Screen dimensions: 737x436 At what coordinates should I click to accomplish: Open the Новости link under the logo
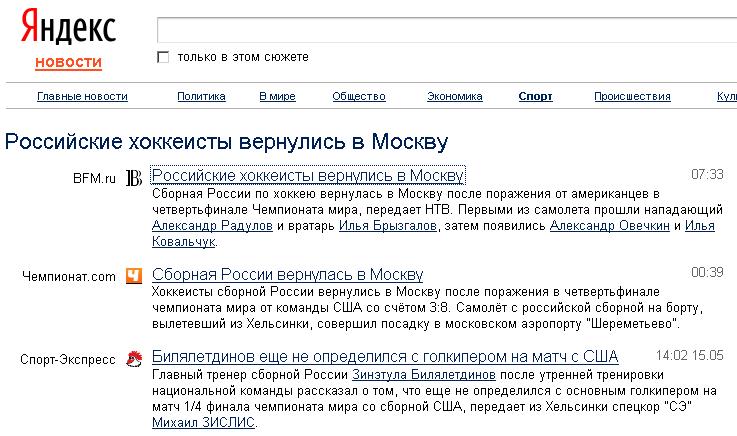pos(68,63)
